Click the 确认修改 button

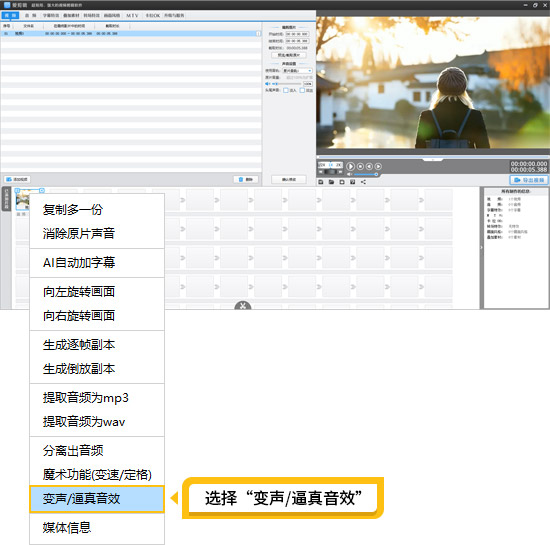[289, 179]
